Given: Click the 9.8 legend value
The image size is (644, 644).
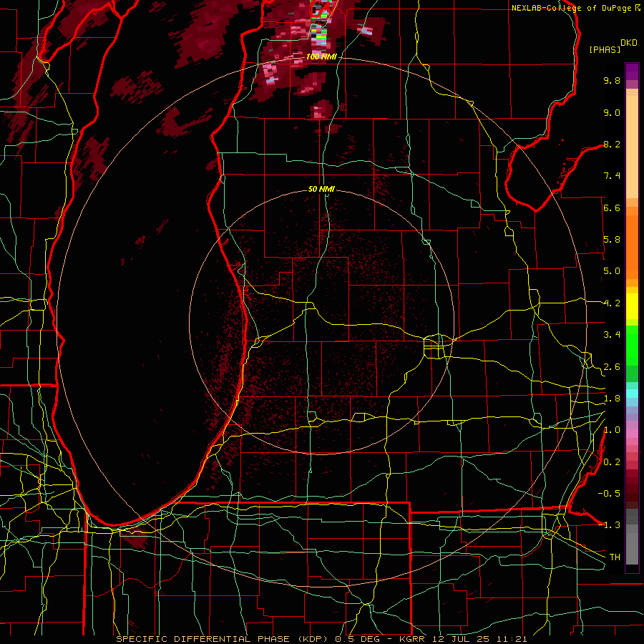Looking at the screenshot, I should (612, 80).
